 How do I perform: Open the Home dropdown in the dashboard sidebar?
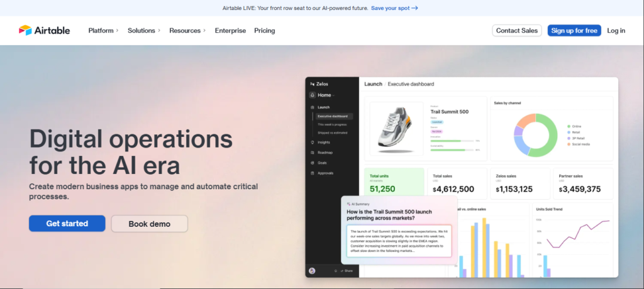pos(326,95)
